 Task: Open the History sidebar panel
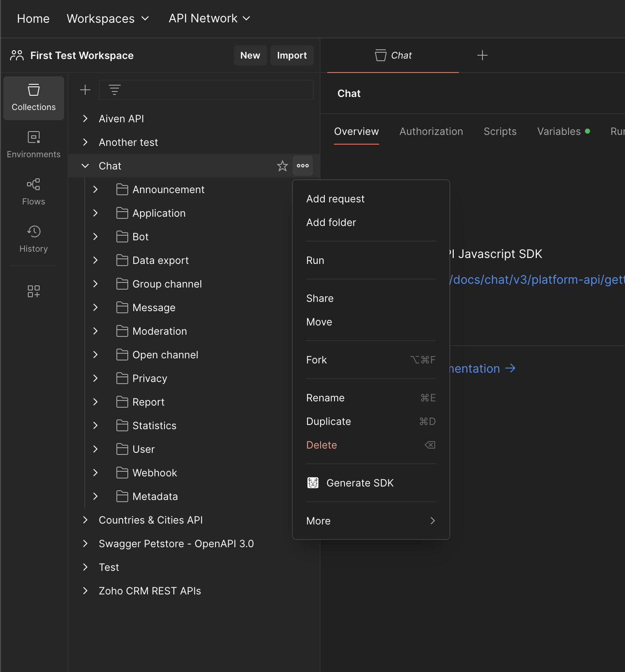click(x=34, y=239)
